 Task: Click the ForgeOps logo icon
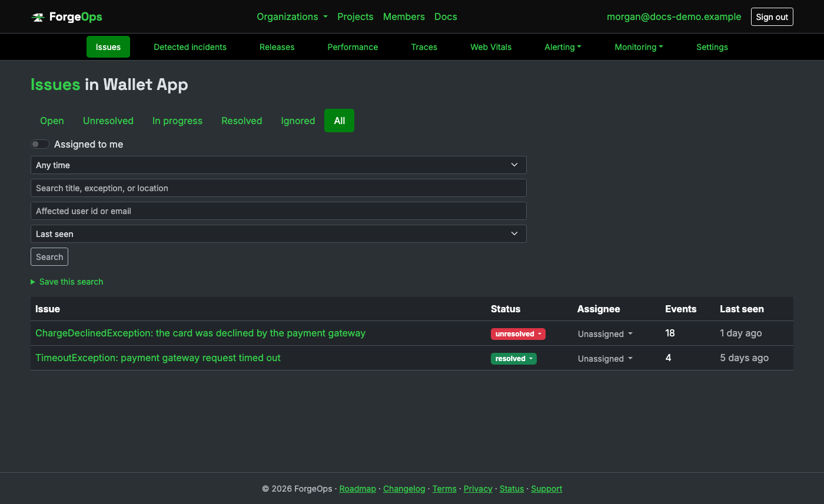click(x=38, y=17)
